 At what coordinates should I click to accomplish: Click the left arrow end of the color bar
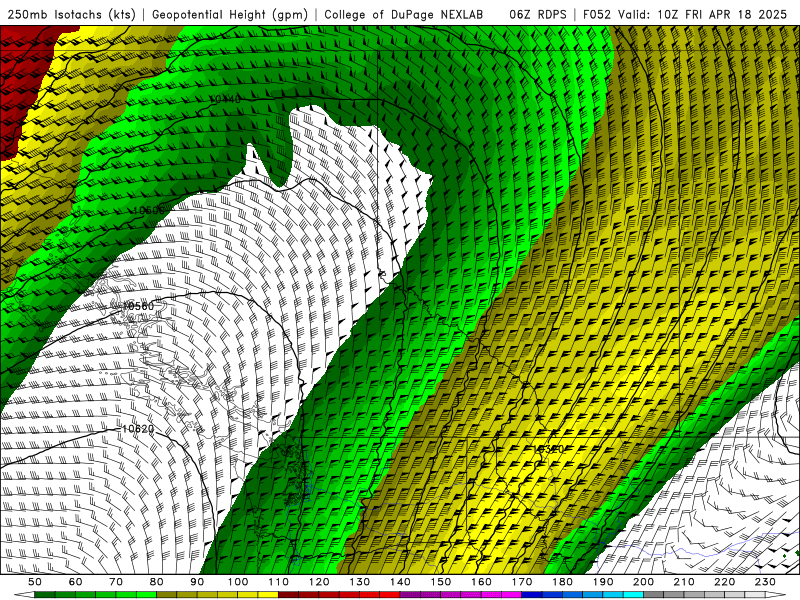click(24, 595)
